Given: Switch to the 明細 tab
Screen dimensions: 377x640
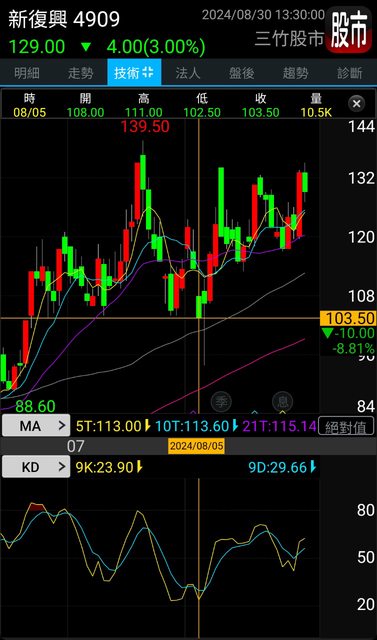Looking at the screenshot, I should (x=27, y=73).
